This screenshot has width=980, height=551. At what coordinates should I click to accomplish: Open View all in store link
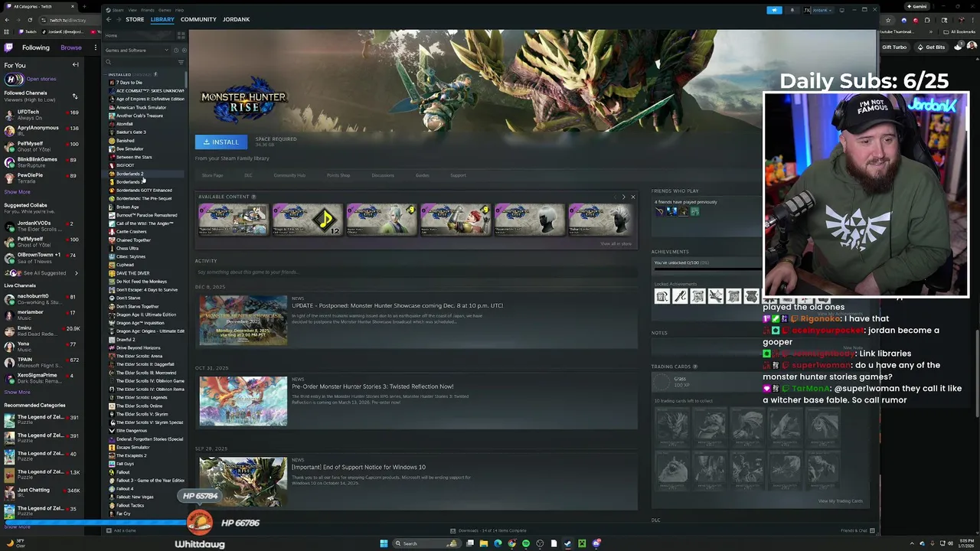616,243
